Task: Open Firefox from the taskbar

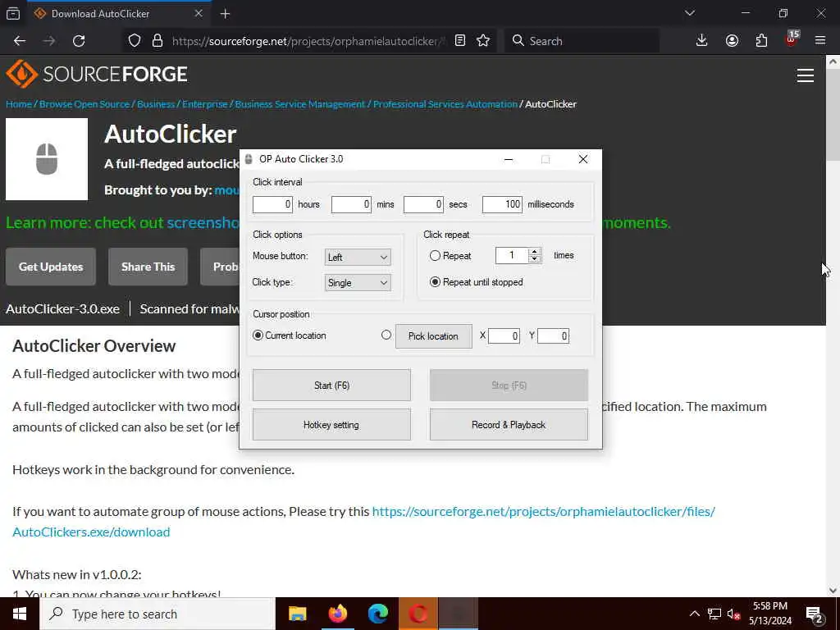Action: coord(338,614)
